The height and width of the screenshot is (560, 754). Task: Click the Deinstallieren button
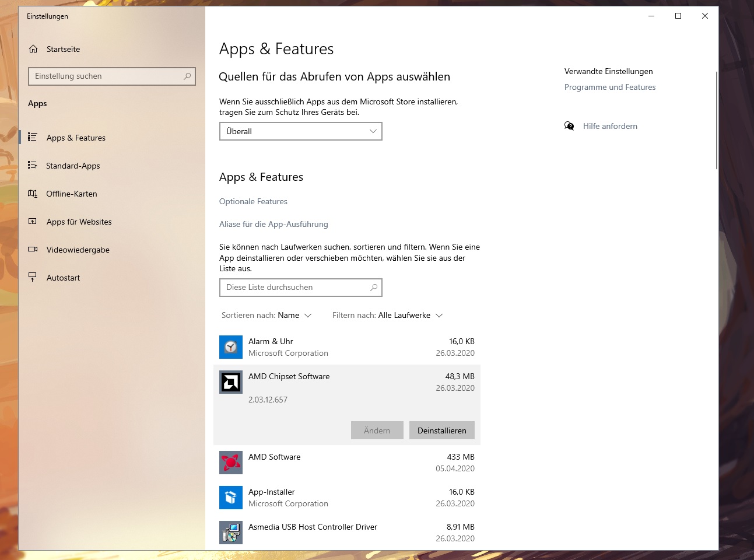[442, 430]
